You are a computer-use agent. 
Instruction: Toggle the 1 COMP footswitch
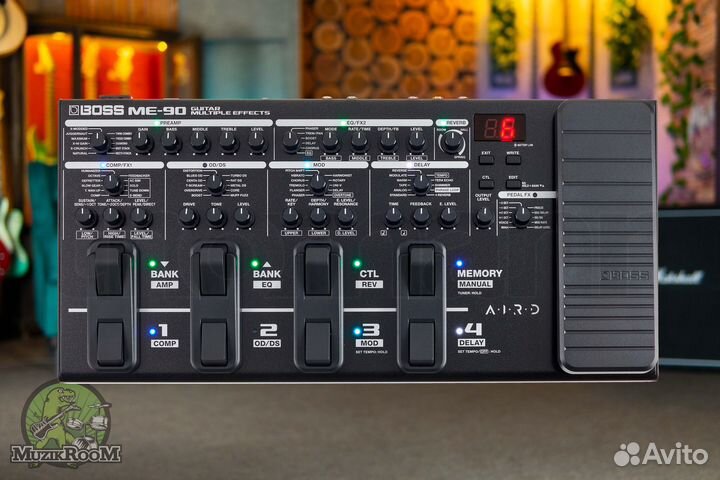(x=111, y=344)
